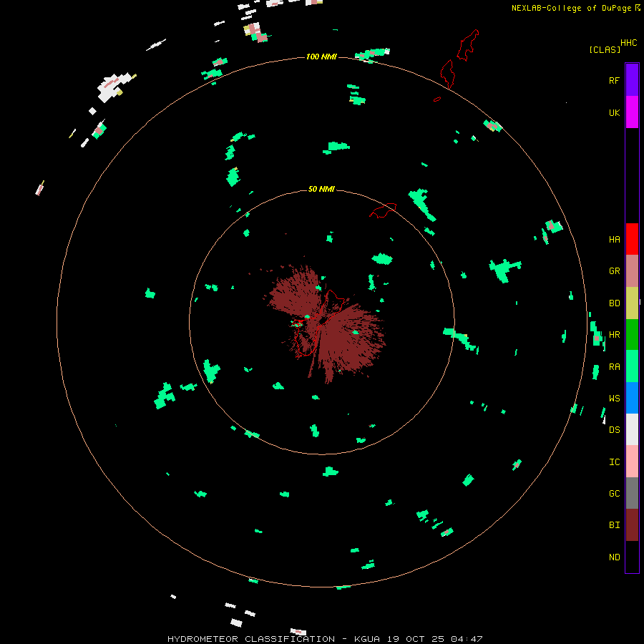Click the magenta UK legend swatch
This screenshot has width=644, height=644.
pos(632,112)
